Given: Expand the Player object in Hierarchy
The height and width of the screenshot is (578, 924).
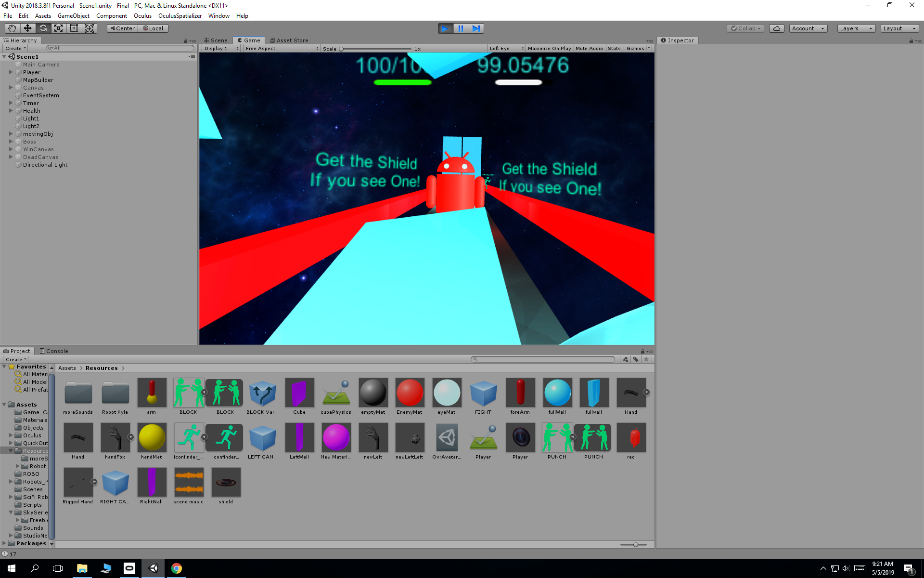Looking at the screenshot, I should (11, 72).
